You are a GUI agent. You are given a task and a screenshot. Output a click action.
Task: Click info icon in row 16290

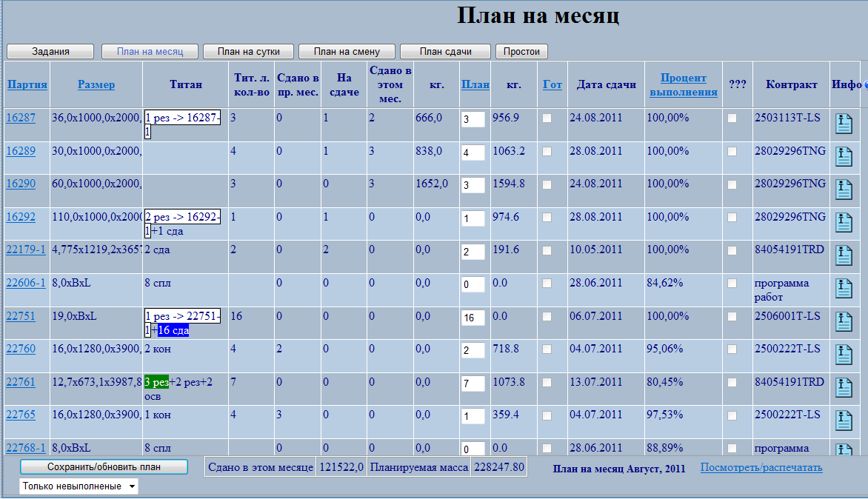[844, 189]
